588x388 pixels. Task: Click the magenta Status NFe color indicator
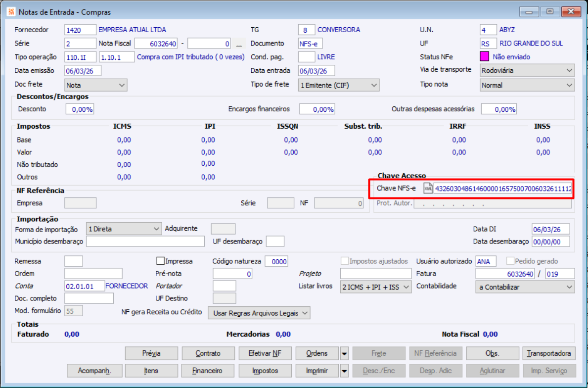point(485,56)
